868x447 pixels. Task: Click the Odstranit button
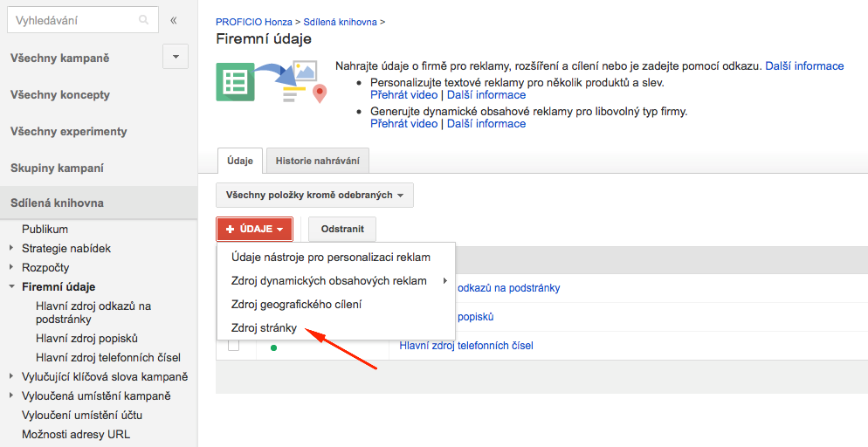coord(342,229)
